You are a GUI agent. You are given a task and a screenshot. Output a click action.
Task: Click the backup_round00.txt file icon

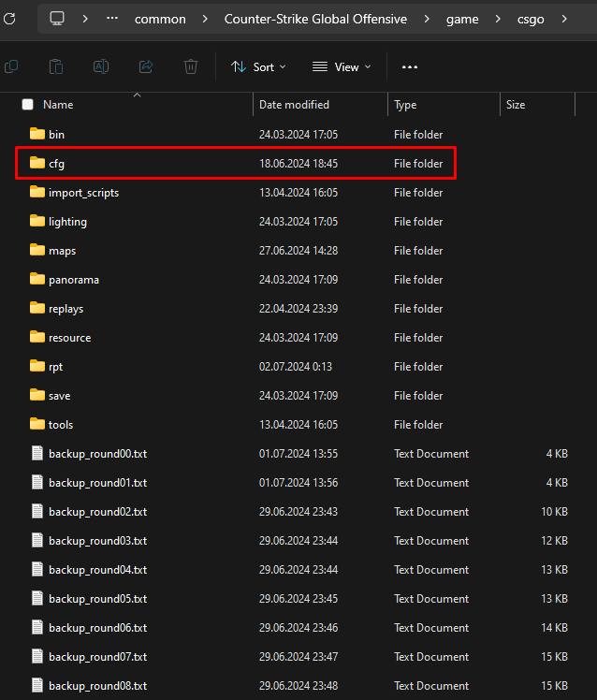tap(37, 453)
